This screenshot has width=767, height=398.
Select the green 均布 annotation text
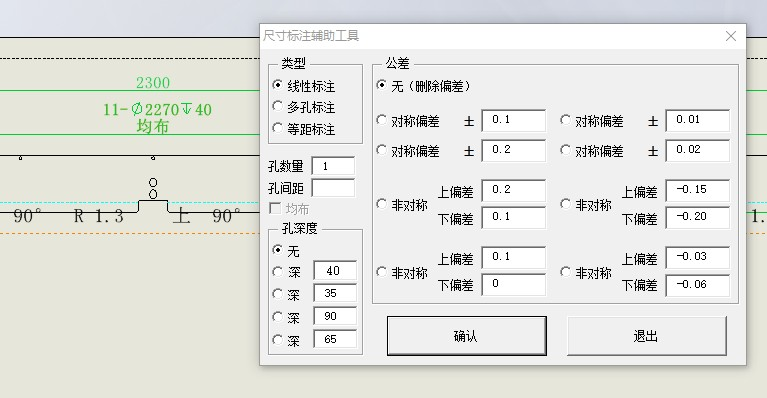(153, 127)
